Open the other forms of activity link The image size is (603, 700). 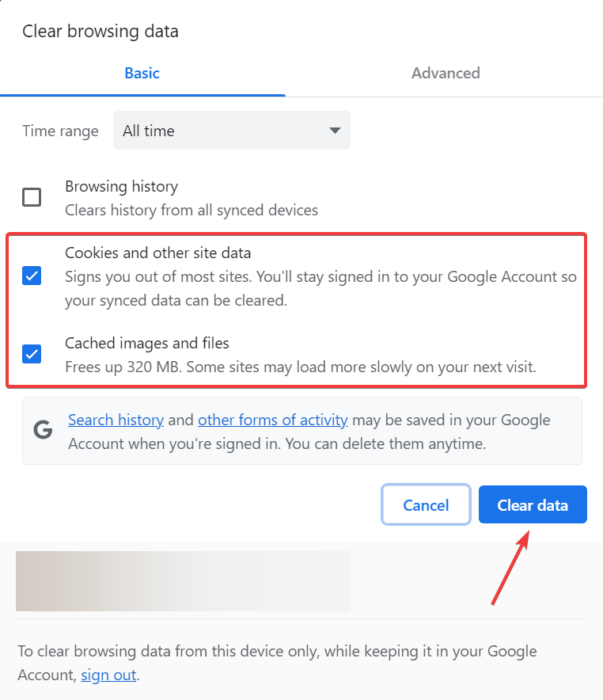pyautogui.click(x=272, y=420)
